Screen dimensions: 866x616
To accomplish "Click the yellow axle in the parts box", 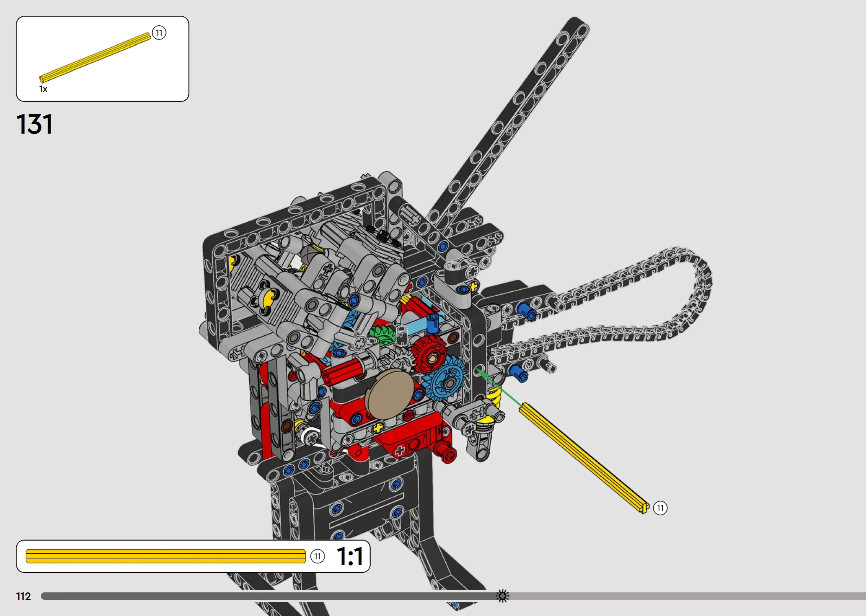I will [95, 57].
